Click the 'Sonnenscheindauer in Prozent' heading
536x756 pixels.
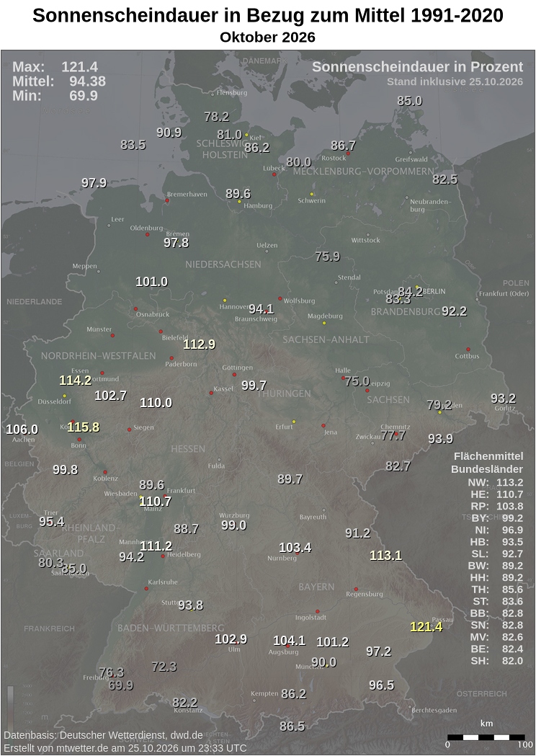coord(417,67)
